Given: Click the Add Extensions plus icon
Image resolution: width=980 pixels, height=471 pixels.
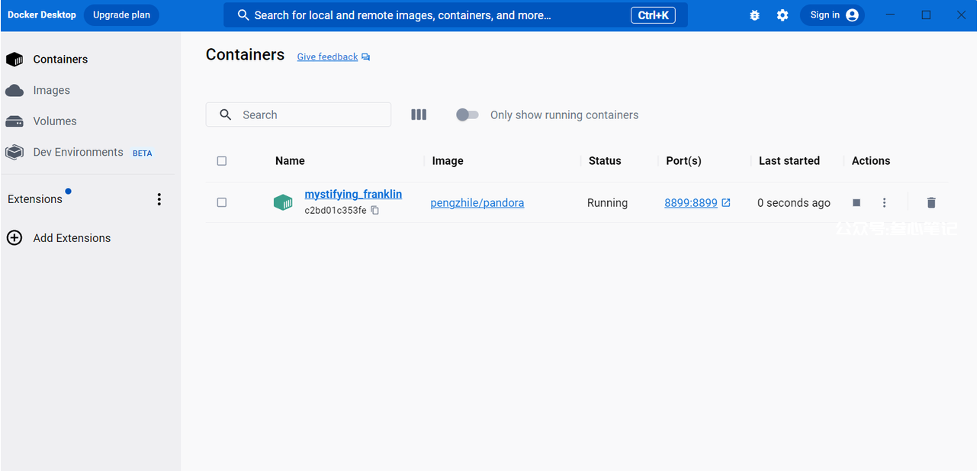Looking at the screenshot, I should click(x=14, y=238).
